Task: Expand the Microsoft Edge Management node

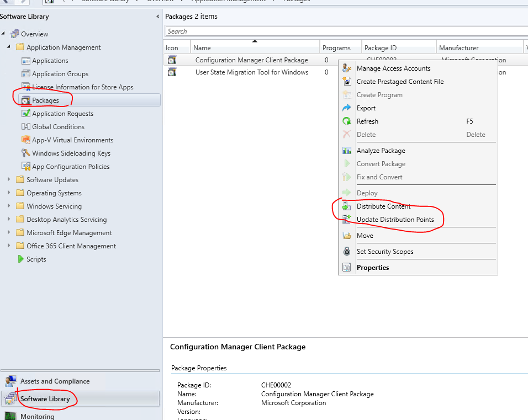Action: click(9, 232)
